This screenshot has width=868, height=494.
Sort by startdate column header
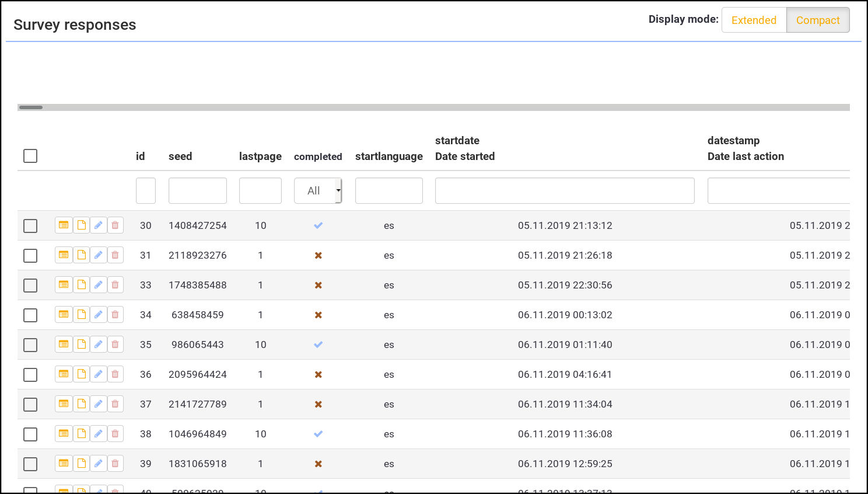(457, 141)
